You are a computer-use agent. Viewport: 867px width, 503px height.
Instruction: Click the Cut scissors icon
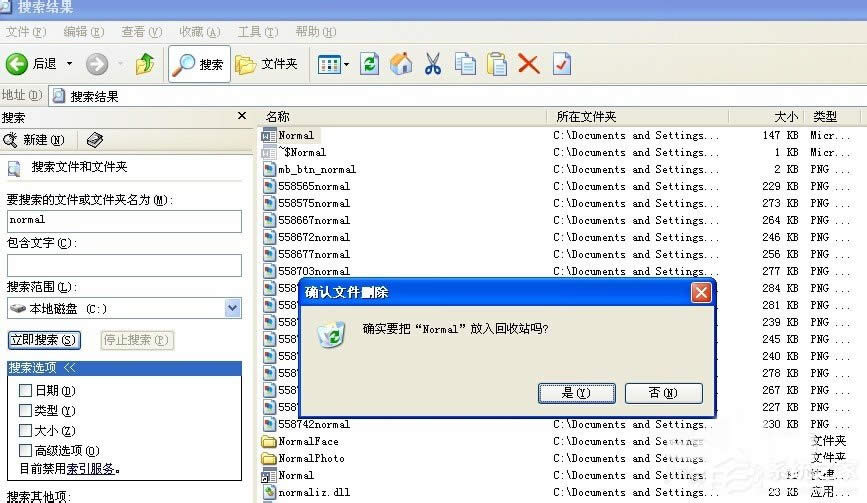[x=433, y=64]
